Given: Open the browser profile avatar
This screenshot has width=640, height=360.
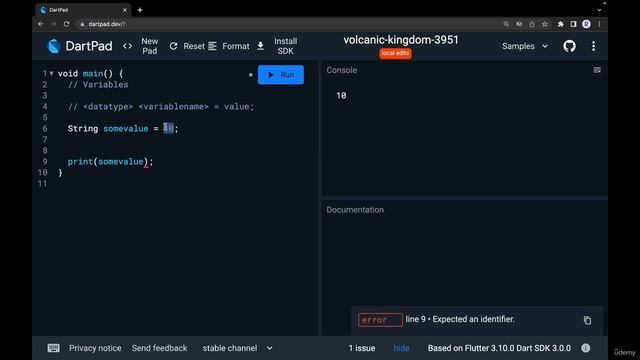Looking at the screenshot, I should pos(586,24).
